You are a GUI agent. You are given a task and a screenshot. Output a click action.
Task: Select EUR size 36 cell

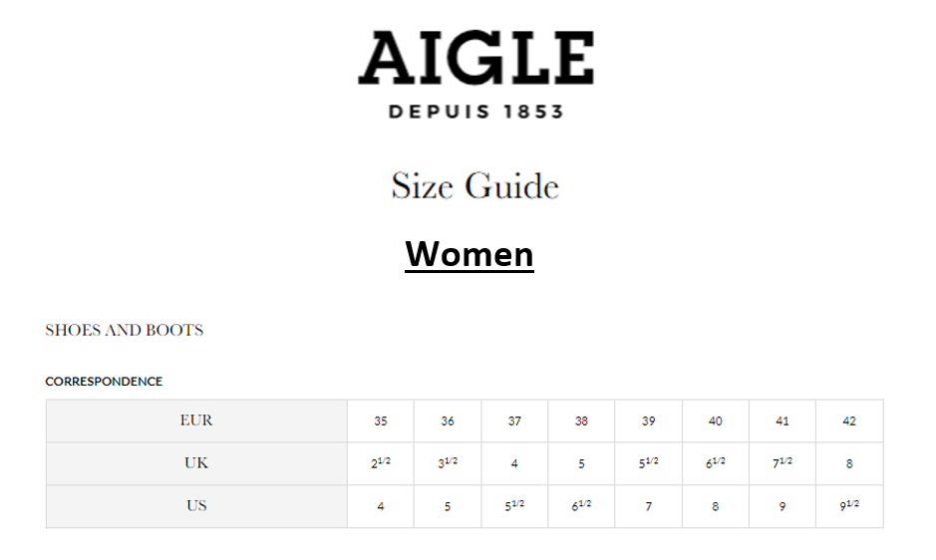(448, 421)
